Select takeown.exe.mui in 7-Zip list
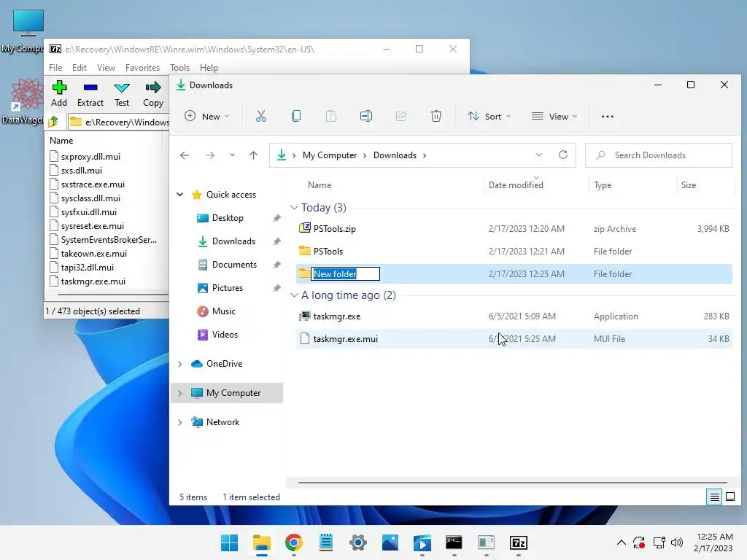The image size is (747, 560). point(94,253)
